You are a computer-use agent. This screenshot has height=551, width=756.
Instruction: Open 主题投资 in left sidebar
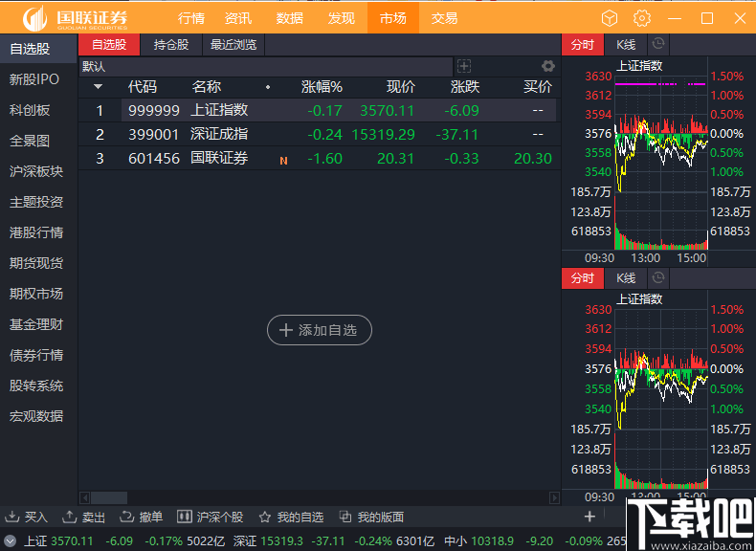[x=36, y=202]
